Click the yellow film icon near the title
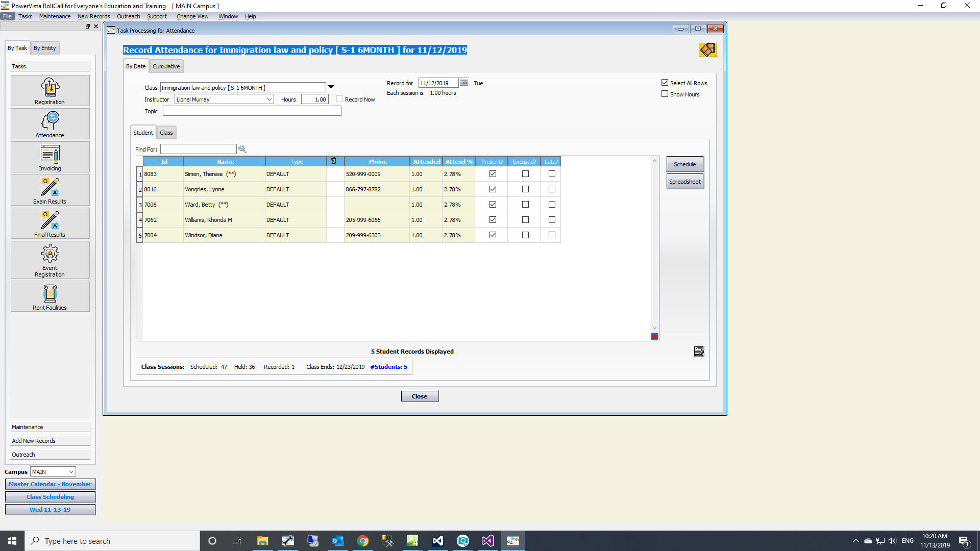980x551 pixels. [707, 49]
